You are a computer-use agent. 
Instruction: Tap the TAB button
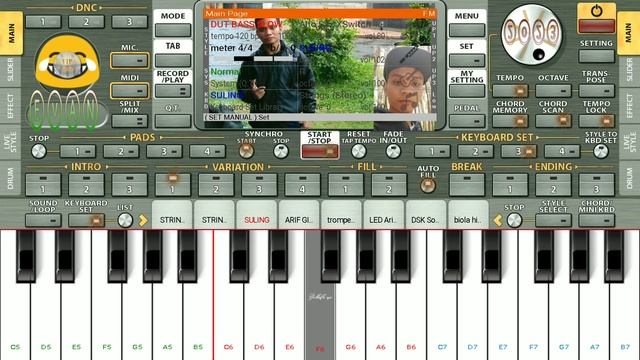(x=173, y=60)
